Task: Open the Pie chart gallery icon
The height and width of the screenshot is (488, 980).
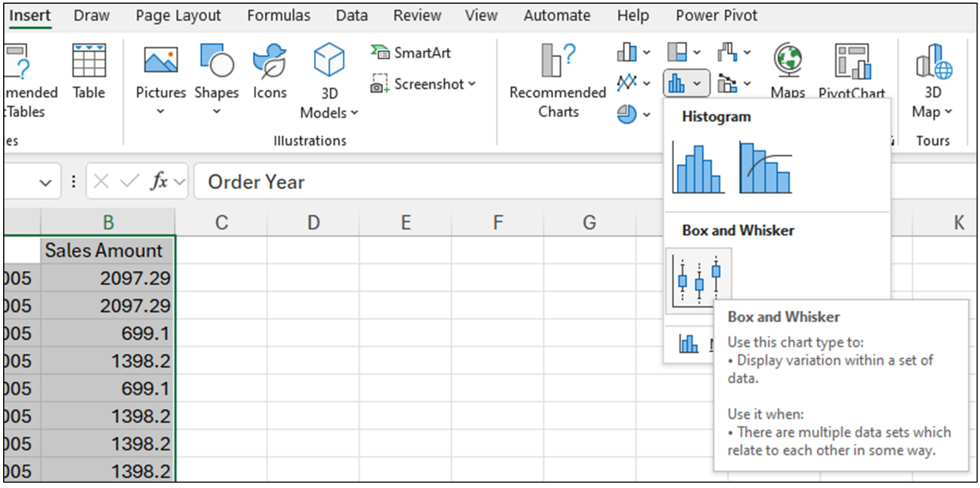Action: coord(627,114)
